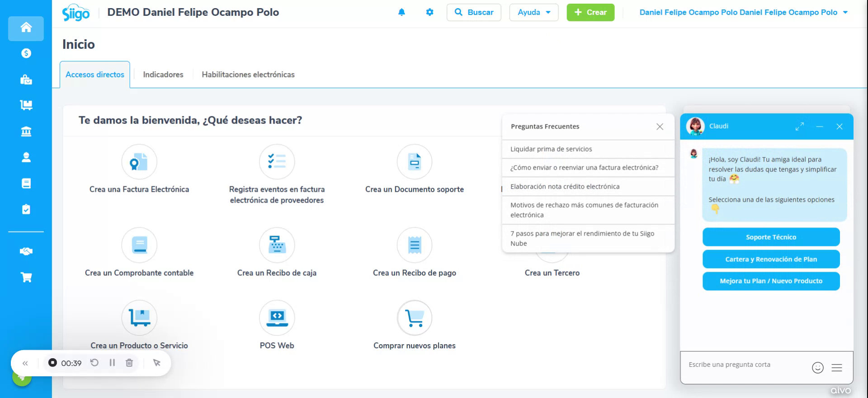Toggle the recorder cursor pointer tool
Screen dimensions: 868x398
[x=157, y=363]
